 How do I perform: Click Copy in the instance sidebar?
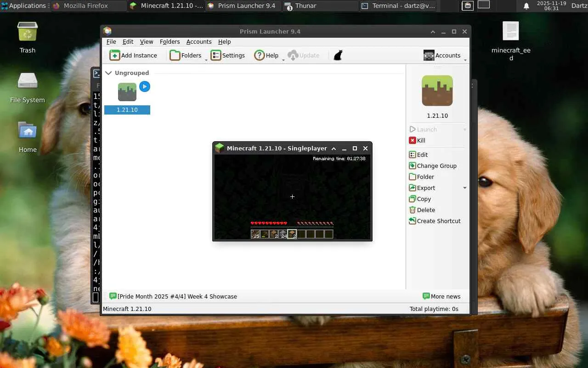420,199
